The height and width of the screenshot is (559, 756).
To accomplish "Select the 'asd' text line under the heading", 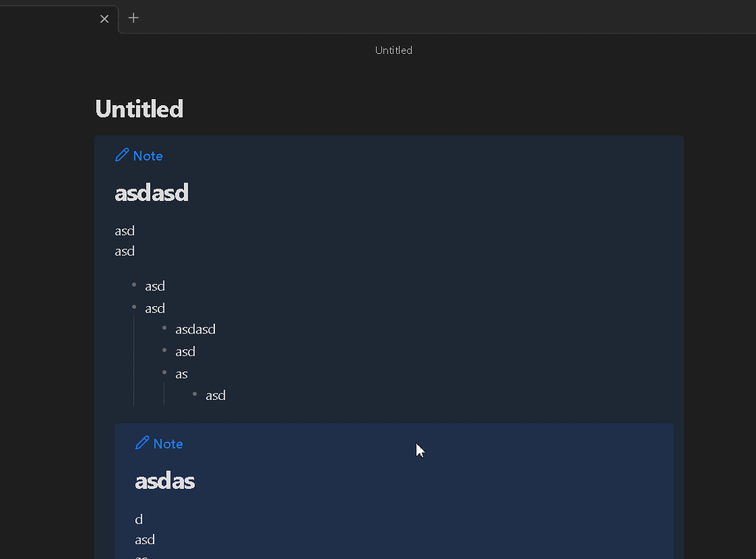I will click(124, 230).
